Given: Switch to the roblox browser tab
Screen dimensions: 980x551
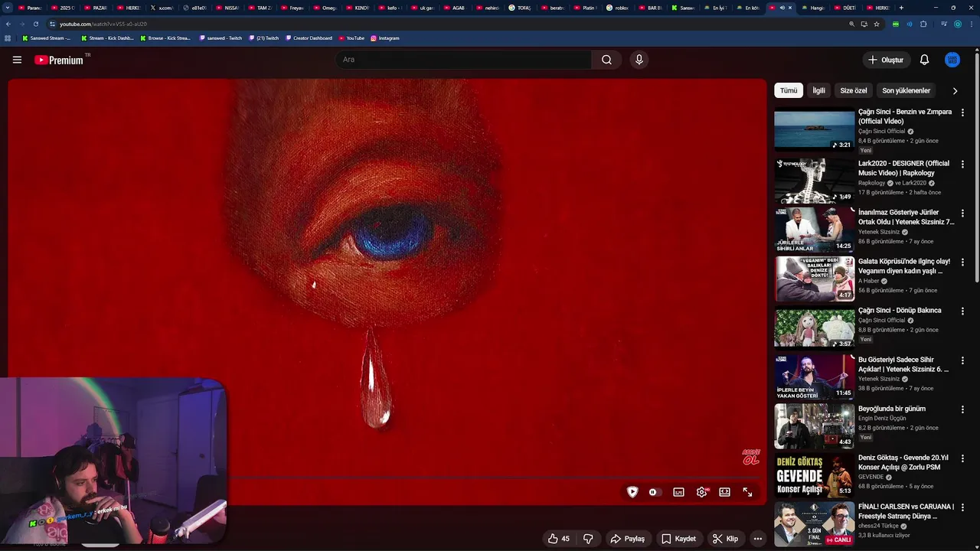Looking at the screenshot, I should 617,8.
